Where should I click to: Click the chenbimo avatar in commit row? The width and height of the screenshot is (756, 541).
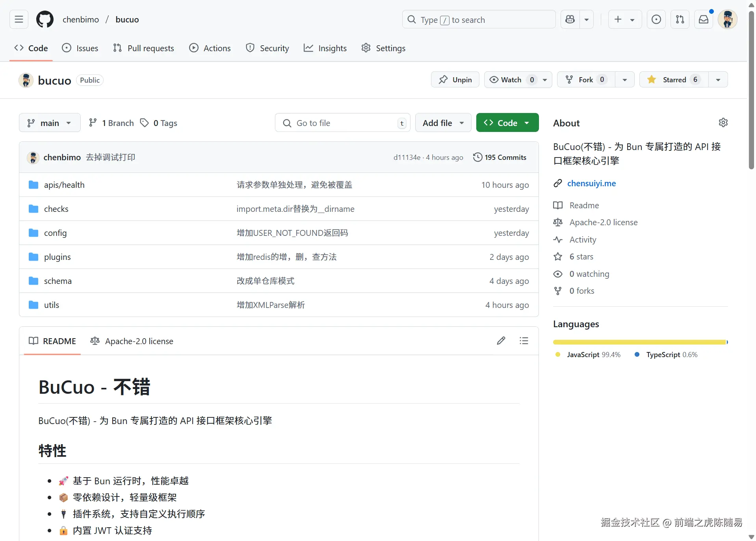click(x=33, y=157)
